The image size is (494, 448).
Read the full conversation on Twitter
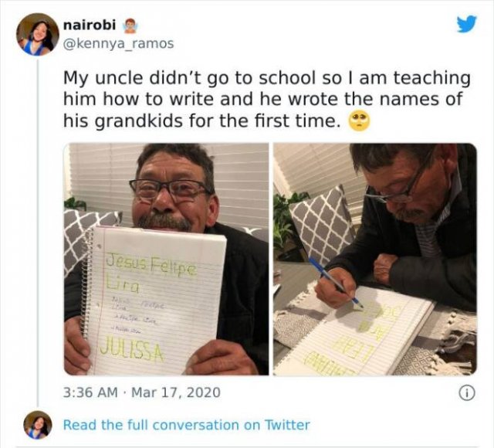[187, 425]
